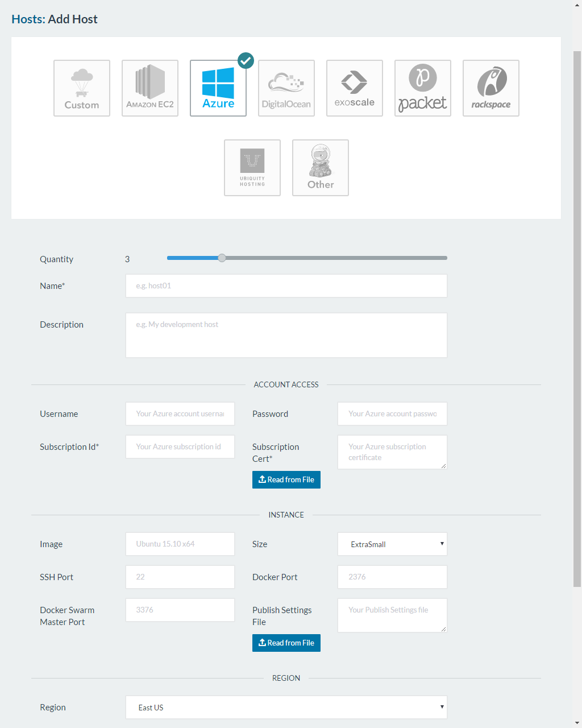Choose the Amazon EC2 provider icon
This screenshot has height=728, width=582.
(149, 88)
